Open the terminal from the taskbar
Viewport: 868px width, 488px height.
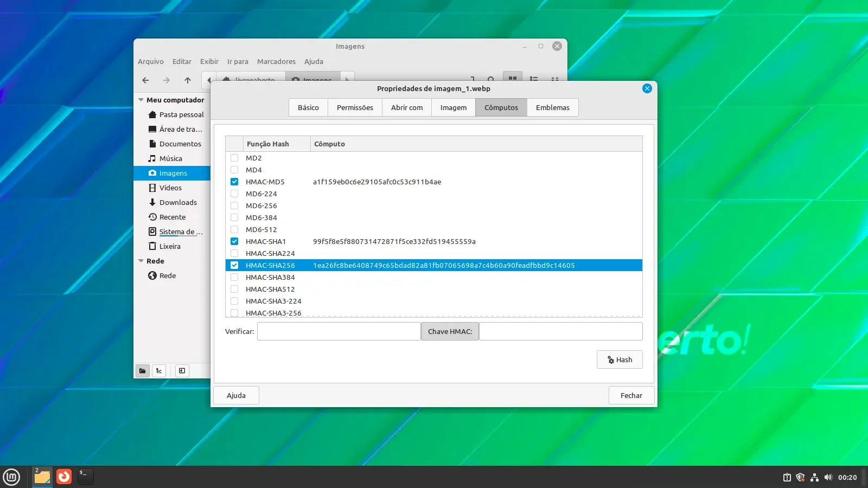click(x=85, y=477)
